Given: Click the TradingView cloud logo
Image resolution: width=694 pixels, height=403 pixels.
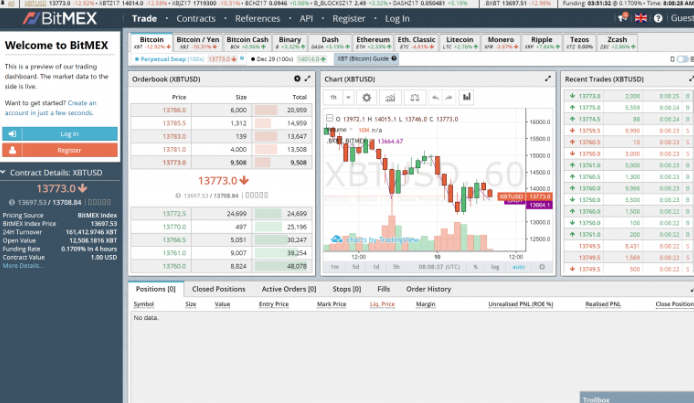Looking at the screenshot, I should tap(337, 239).
